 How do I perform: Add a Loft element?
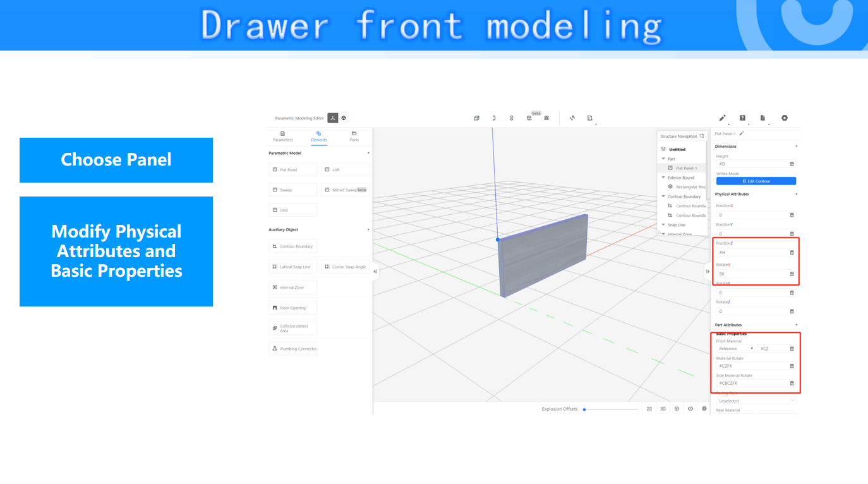tap(345, 169)
